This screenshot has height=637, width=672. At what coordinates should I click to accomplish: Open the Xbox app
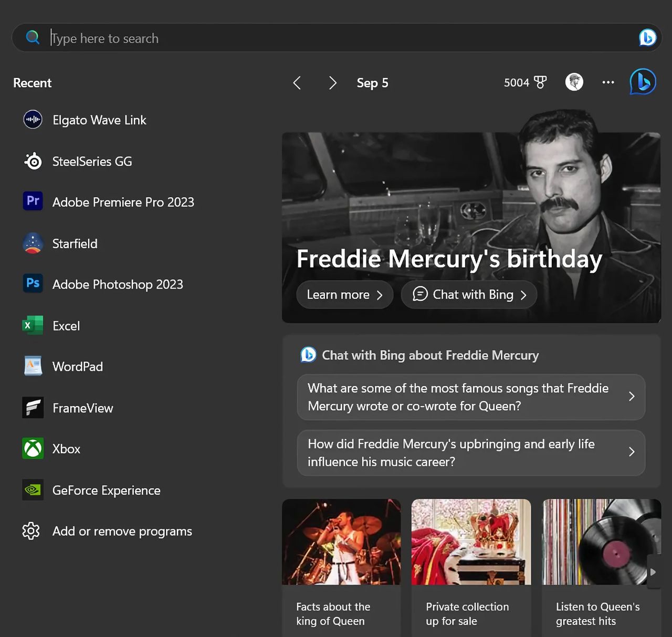(66, 449)
